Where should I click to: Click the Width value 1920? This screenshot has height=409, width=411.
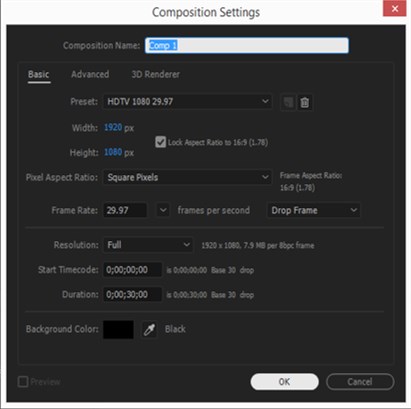[x=113, y=127]
